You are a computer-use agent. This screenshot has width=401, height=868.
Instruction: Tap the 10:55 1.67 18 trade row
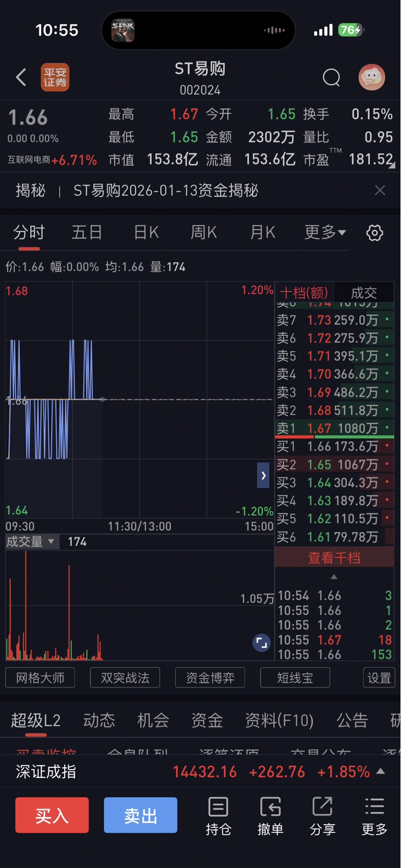(x=334, y=640)
